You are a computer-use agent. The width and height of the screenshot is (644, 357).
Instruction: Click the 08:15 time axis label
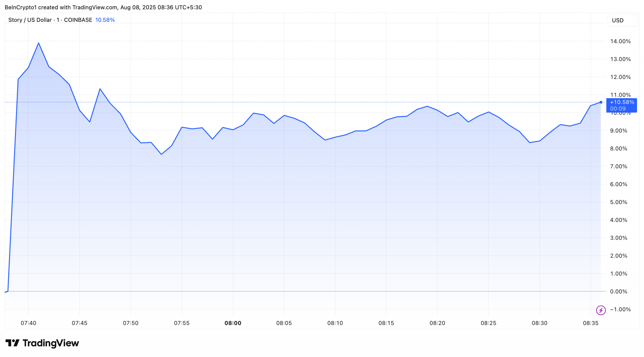click(x=386, y=323)
